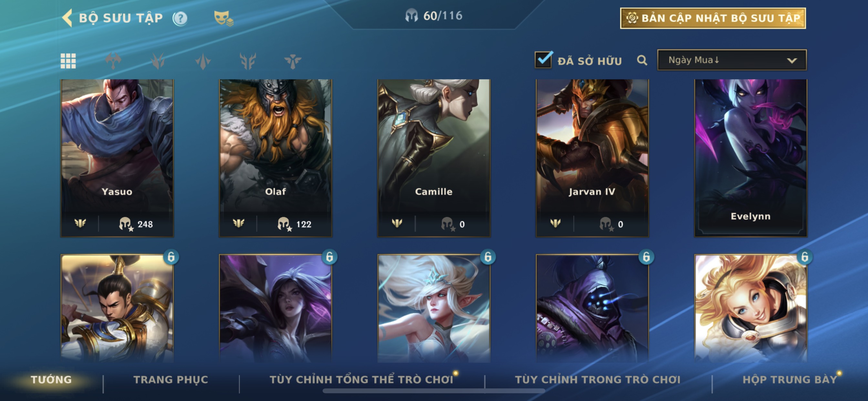Open the HỘP TRƯNG BÀY tab

(790, 380)
